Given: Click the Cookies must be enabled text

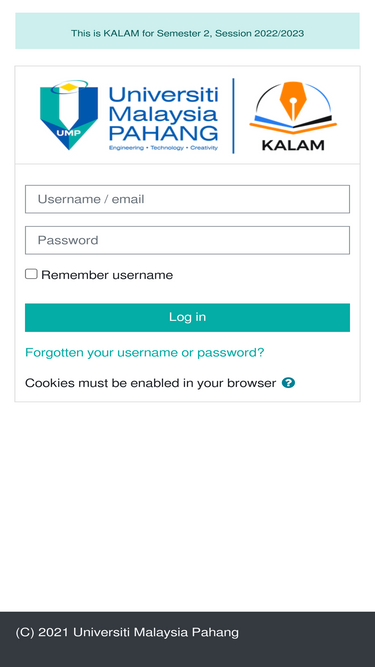Looking at the screenshot, I should click(x=151, y=383).
